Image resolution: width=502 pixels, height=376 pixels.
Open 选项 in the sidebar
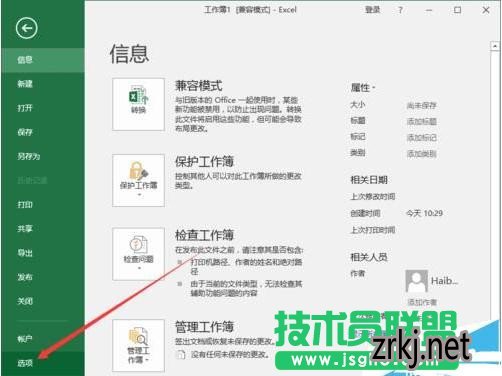(x=43, y=363)
